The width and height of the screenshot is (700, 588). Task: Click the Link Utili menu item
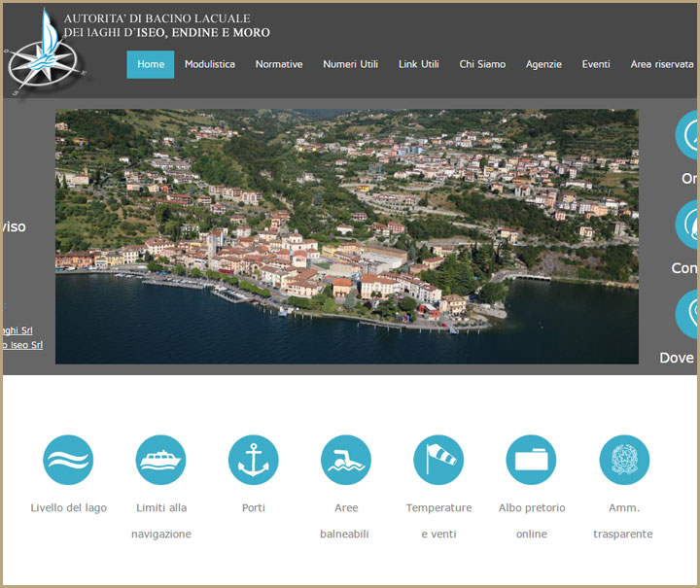pyautogui.click(x=419, y=64)
